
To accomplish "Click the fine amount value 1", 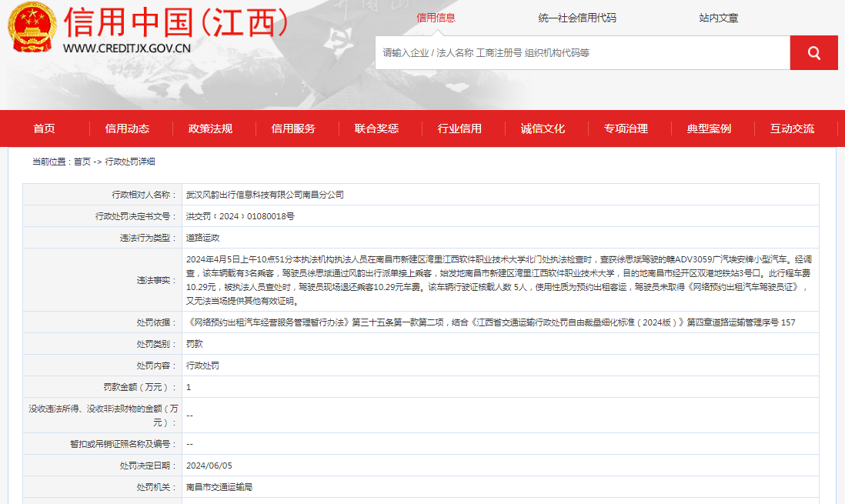I will (x=189, y=387).
